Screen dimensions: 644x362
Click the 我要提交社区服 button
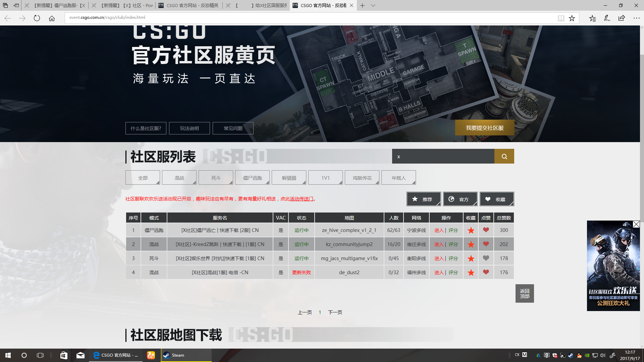(x=484, y=128)
